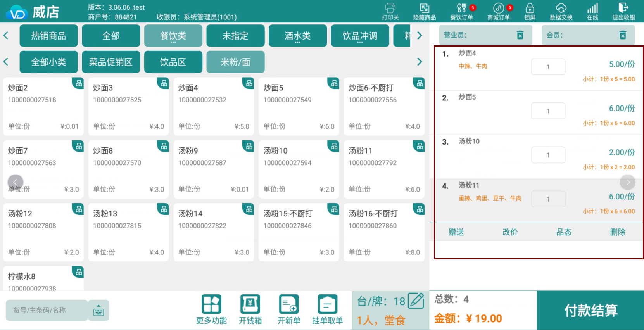Open 商城订单 mall orders

coord(499,12)
